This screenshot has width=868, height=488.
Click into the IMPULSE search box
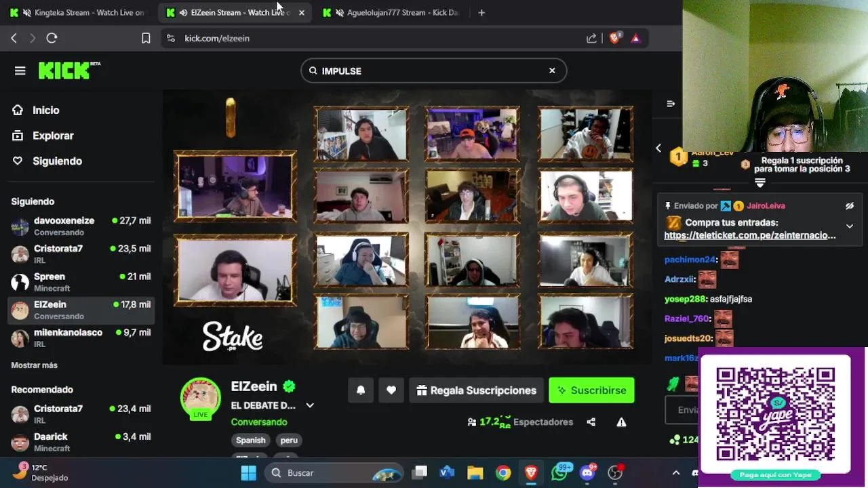click(433, 70)
